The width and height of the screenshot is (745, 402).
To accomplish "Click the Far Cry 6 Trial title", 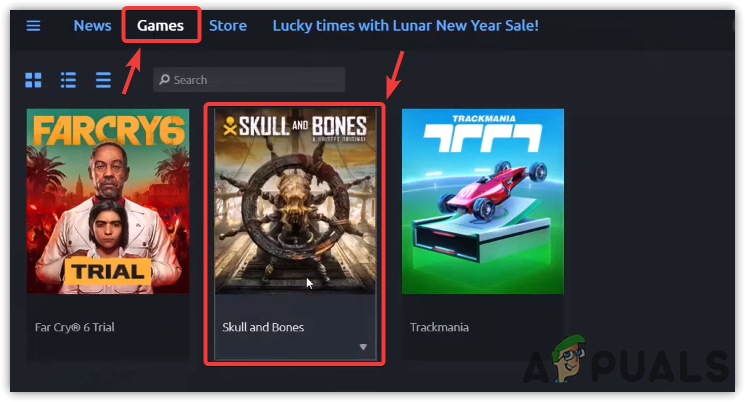I will pos(75,327).
